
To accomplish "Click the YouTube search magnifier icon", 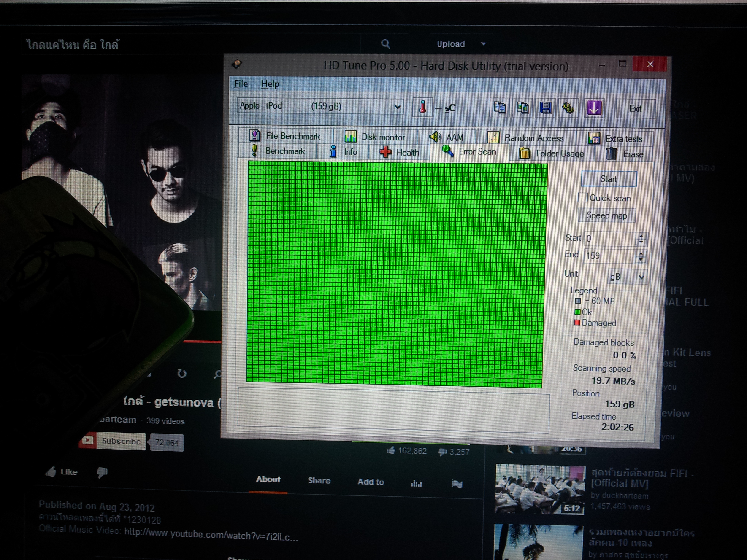I will tap(385, 44).
